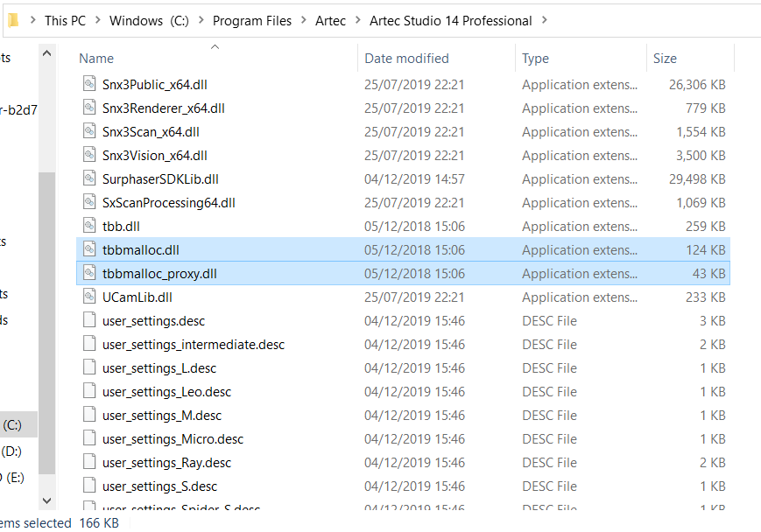Select the SxScanProcessing64.dll file name

(169, 203)
